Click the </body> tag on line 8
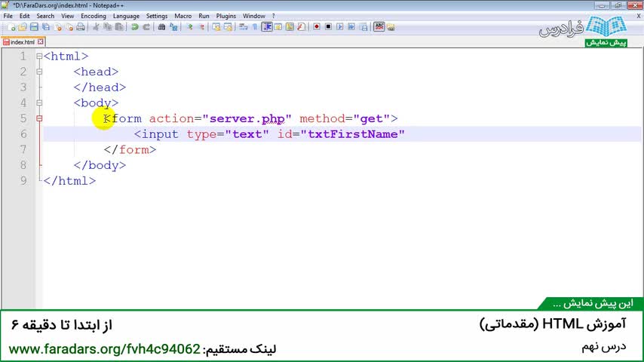Screen dimensions: 644x362 coord(100,165)
